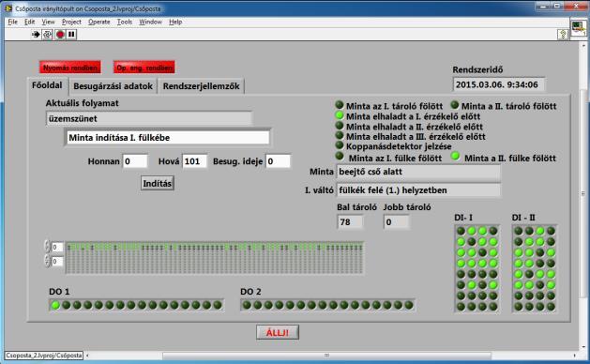Click the Nyomás rendben red indicator
This screenshot has height=364, width=590.
[x=70, y=68]
